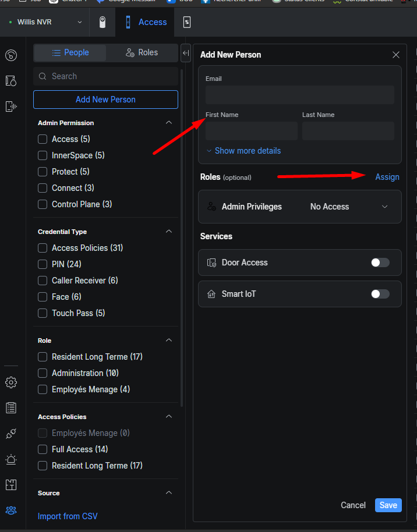Open the doors icon in left sidebar
Screen dimensions: 417x532
coord(11,81)
